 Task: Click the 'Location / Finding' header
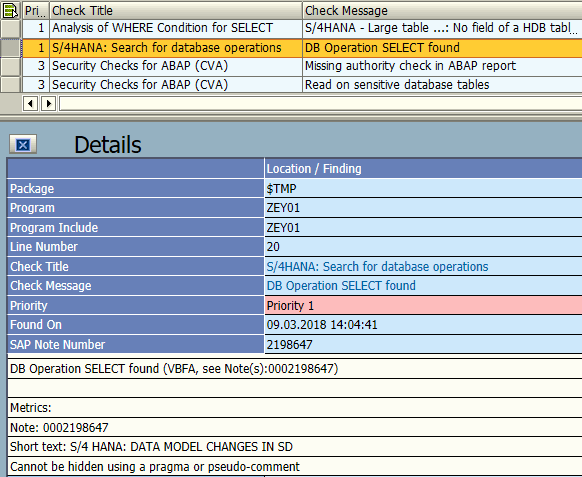coord(423,169)
